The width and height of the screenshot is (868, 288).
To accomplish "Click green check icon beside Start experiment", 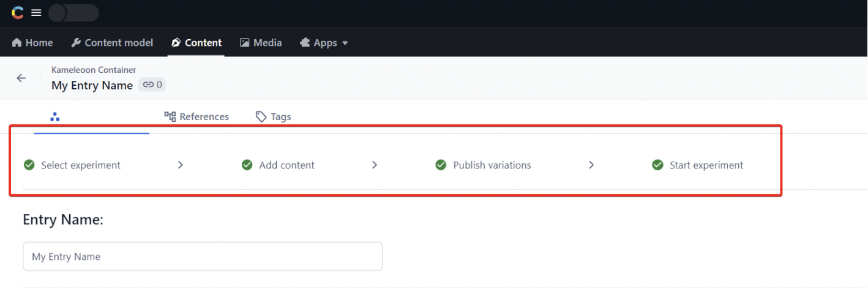I will click(658, 165).
